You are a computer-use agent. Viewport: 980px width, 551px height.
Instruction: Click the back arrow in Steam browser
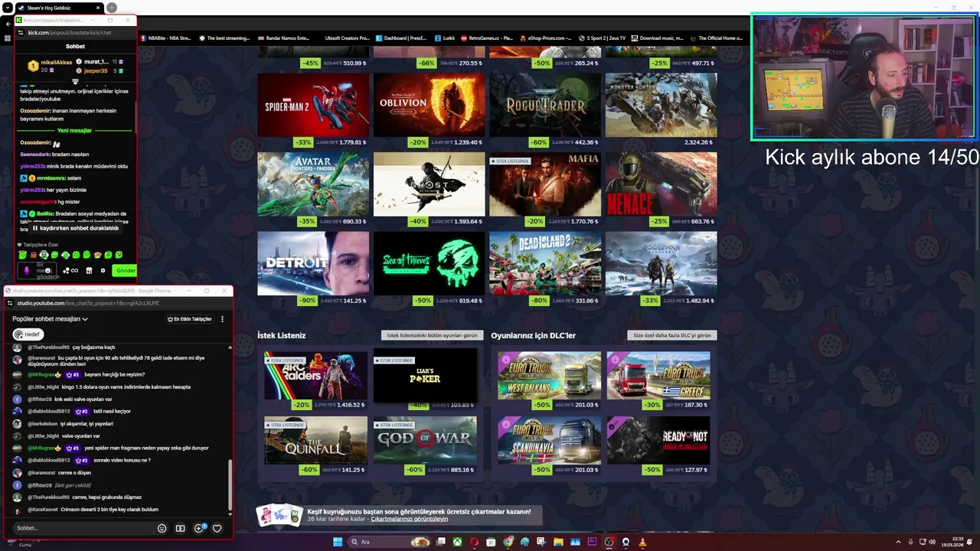click(8, 24)
